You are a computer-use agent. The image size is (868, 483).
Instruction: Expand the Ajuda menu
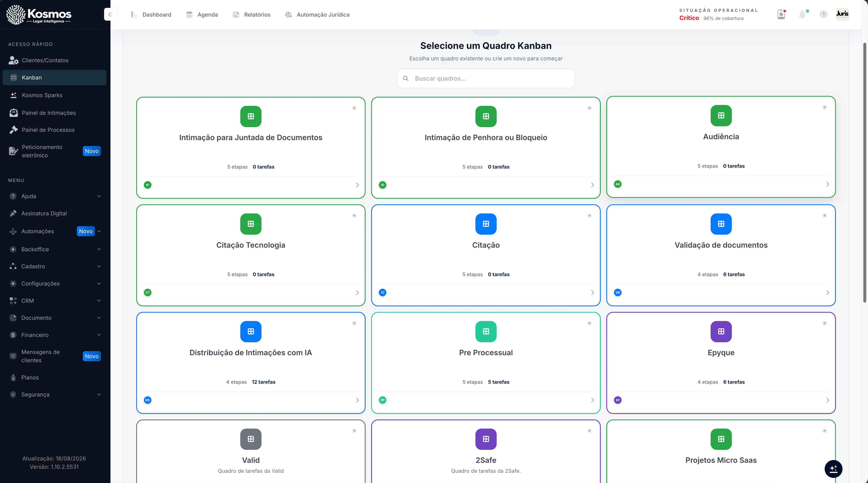coord(55,196)
